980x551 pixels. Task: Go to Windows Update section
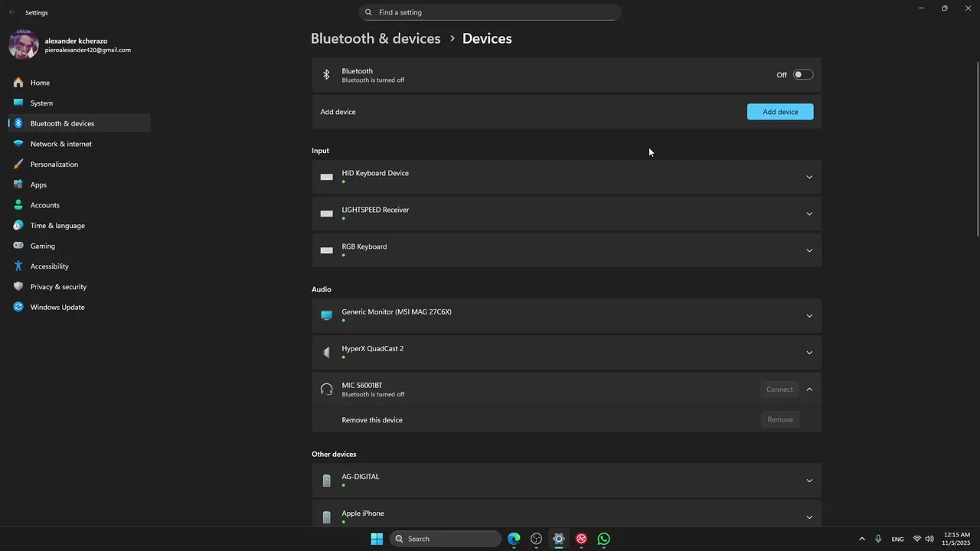pyautogui.click(x=57, y=307)
